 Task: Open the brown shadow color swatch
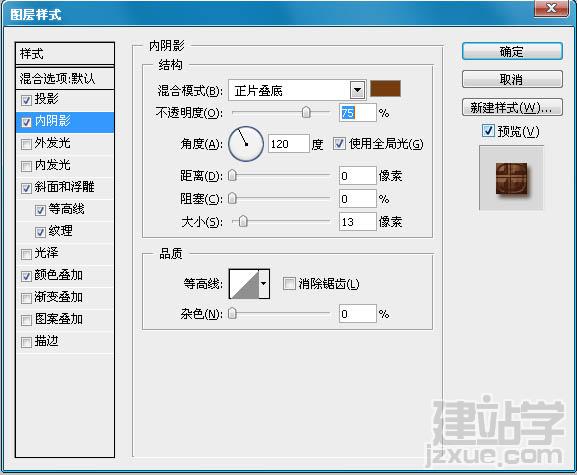tap(385, 89)
